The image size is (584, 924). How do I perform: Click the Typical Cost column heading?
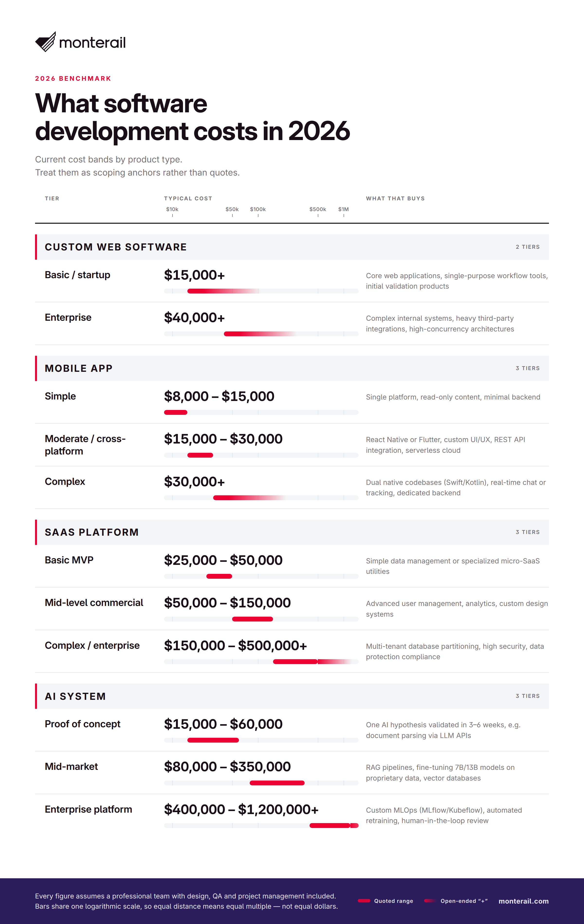(188, 198)
